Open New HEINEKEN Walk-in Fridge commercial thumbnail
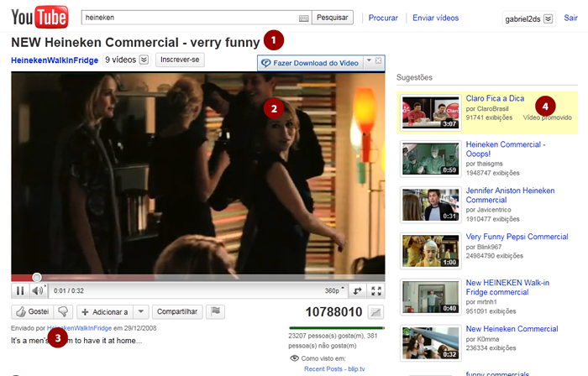The height and width of the screenshot is (376, 588). coord(430,297)
